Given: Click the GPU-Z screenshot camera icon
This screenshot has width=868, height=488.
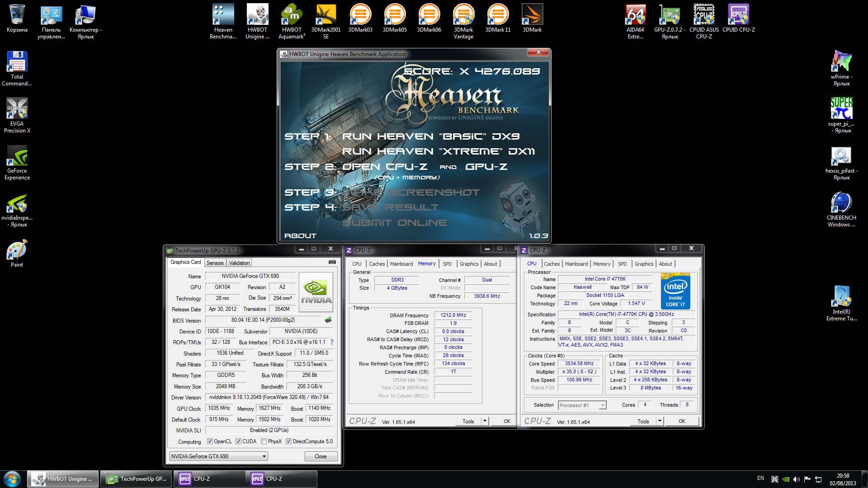Looking at the screenshot, I should pyautogui.click(x=332, y=262).
